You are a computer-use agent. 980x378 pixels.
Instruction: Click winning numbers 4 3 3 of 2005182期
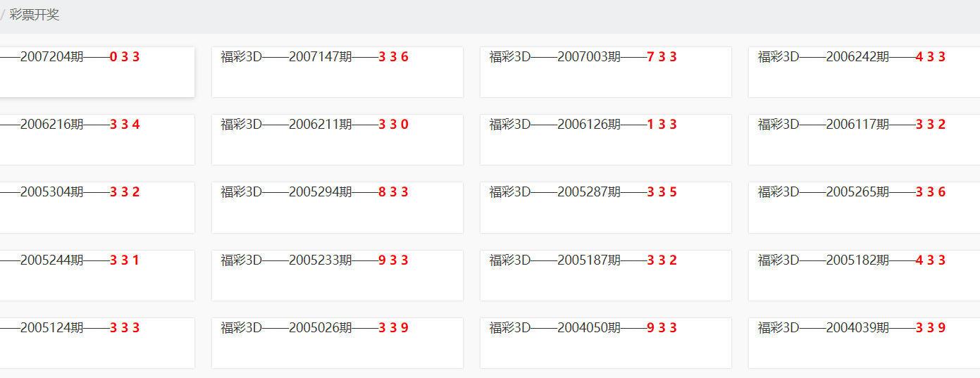(931, 260)
